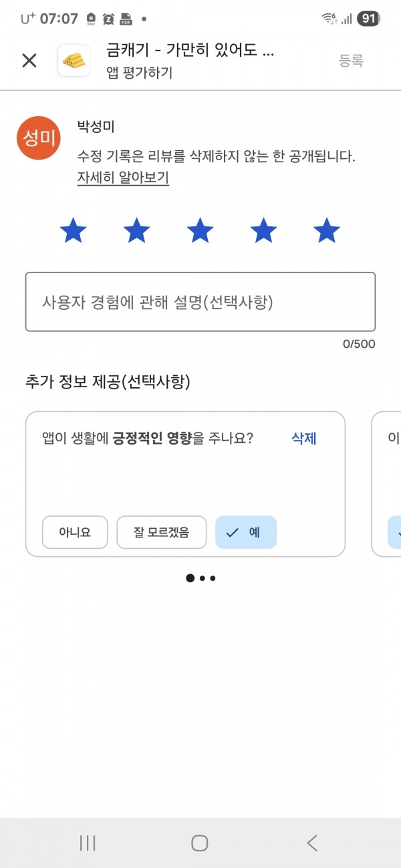Focus the 사용자 경험에 관해 설명 text field

(200, 302)
